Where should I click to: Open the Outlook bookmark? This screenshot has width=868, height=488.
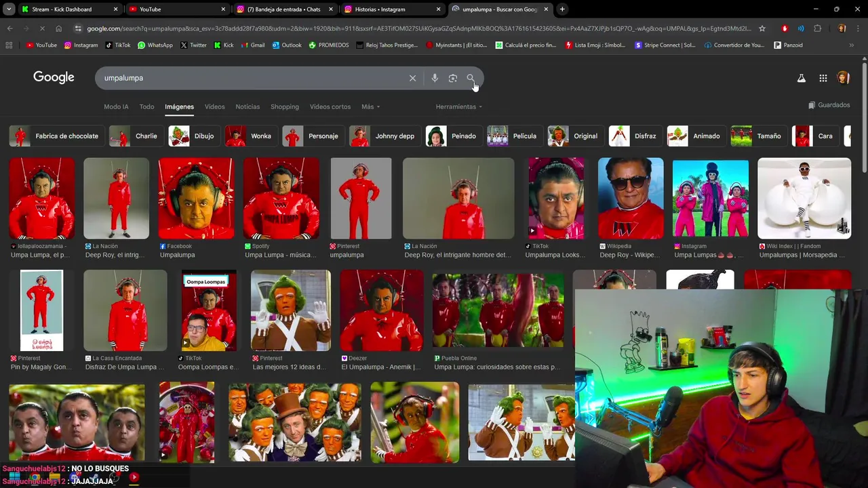click(287, 45)
